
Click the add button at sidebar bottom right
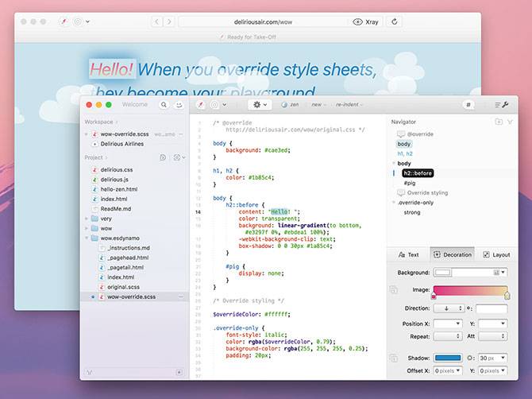[x=179, y=373]
